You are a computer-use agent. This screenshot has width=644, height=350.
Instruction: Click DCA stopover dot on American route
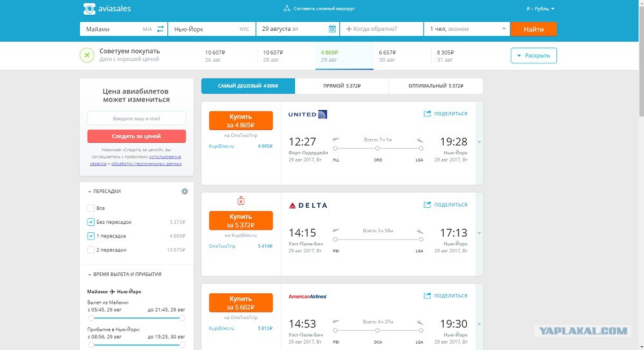[377, 330]
